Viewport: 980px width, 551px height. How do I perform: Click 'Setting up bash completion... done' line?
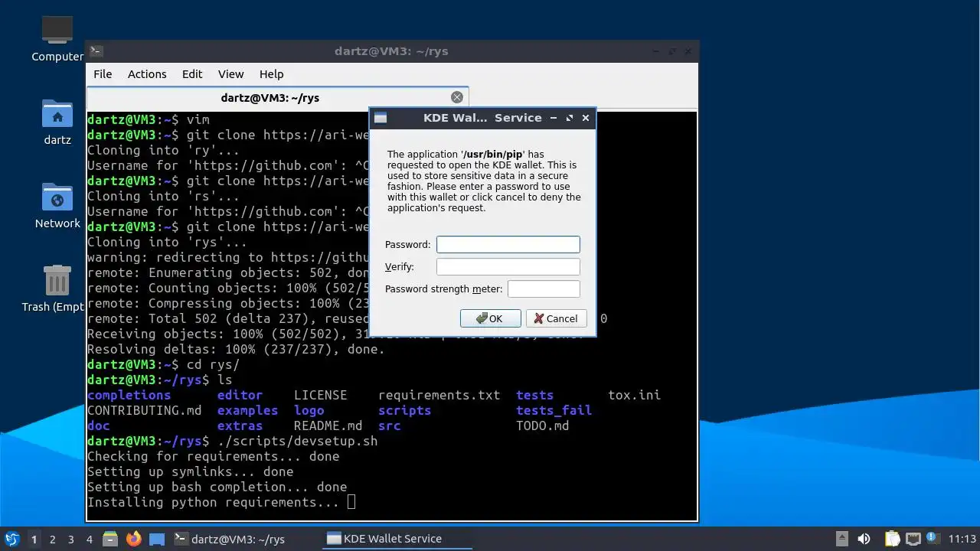click(x=217, y=487)
